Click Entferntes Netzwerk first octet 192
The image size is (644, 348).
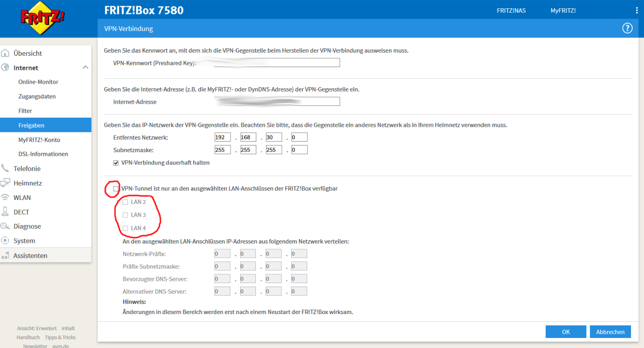tap(222, 137)
